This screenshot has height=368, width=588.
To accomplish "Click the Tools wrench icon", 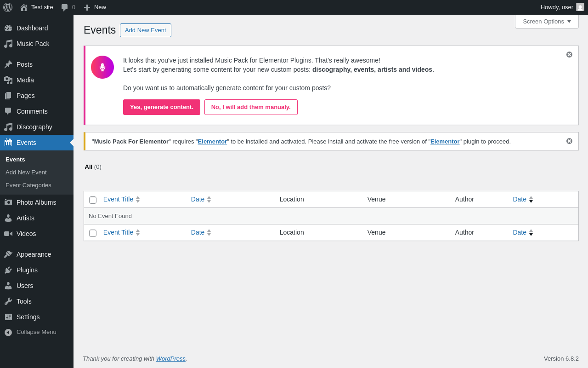I will click(x=8, y=301).
